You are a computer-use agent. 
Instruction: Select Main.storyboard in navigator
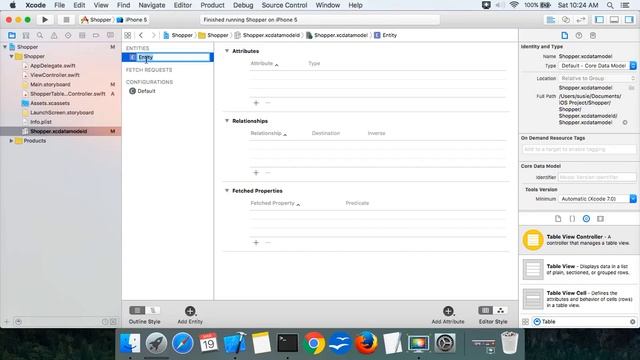(50, 84)
